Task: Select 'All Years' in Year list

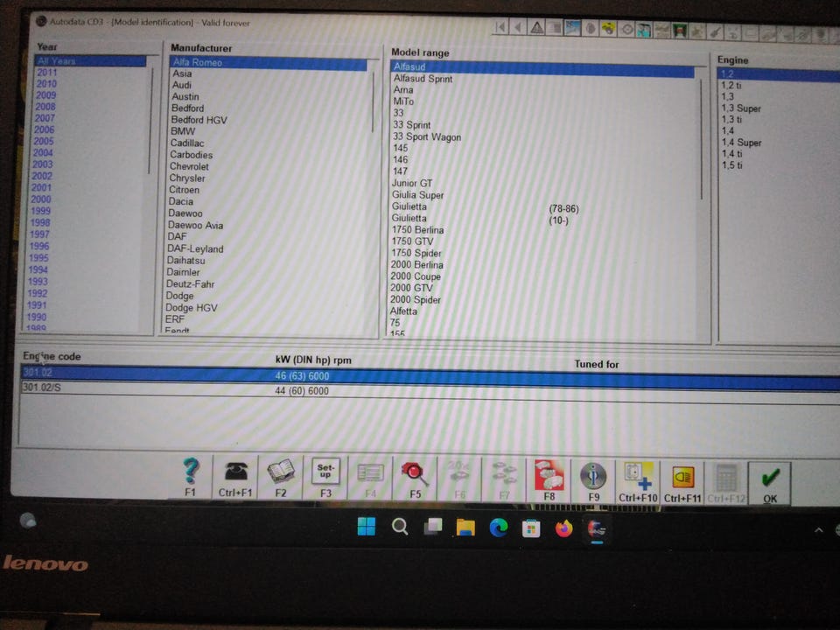Action: coord(90,60)
